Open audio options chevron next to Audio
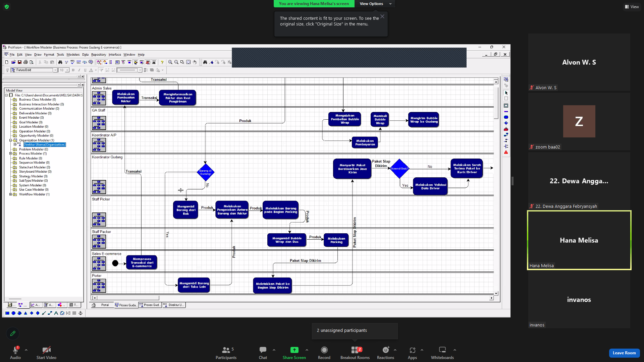 pos(26,350)
